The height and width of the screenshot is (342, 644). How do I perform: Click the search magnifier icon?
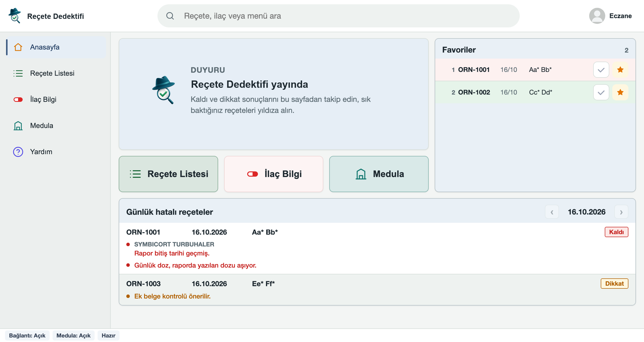pos(170,16)
